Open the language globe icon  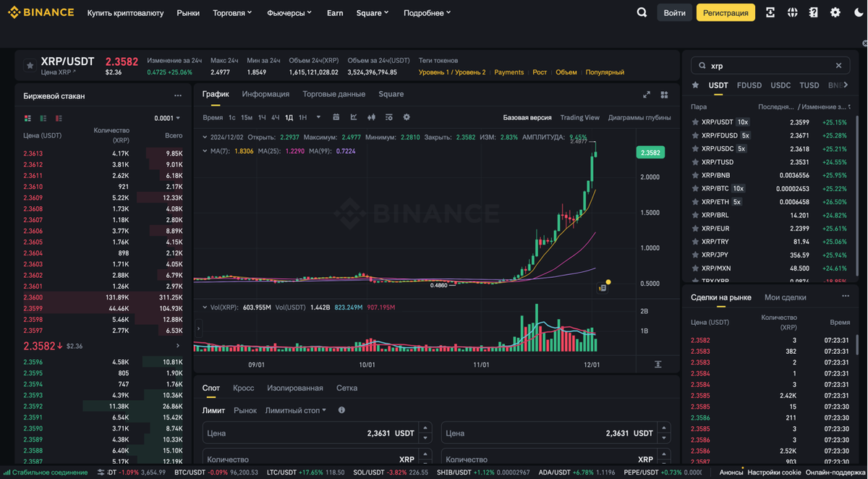(792, 12)
